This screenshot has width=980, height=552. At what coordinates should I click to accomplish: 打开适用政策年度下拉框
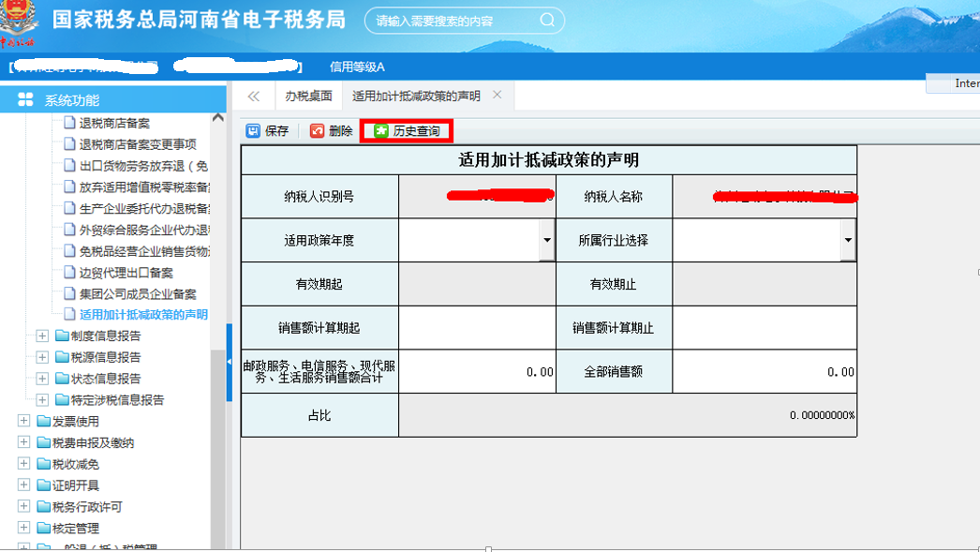tap(545, 241)
